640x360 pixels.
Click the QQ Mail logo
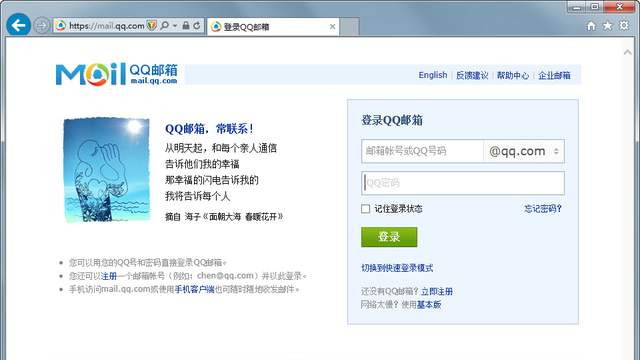click(x=117, y=74)
